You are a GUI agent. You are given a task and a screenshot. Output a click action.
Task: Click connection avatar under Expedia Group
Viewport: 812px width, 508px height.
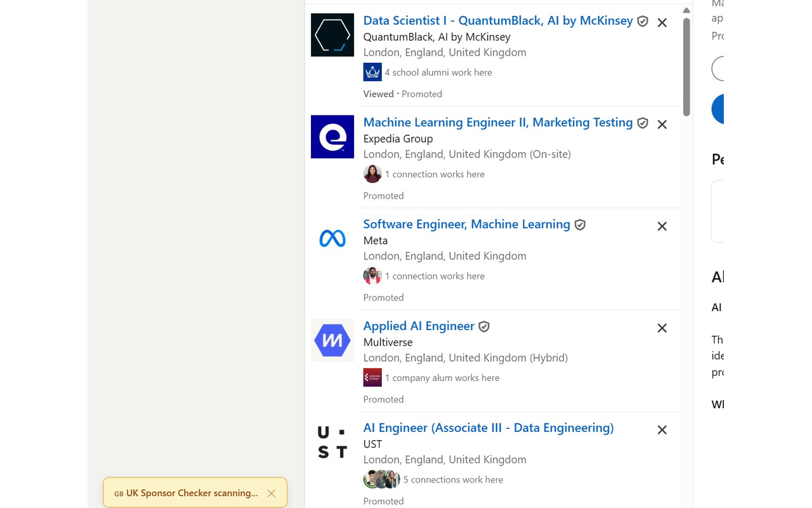pos(372,173)
